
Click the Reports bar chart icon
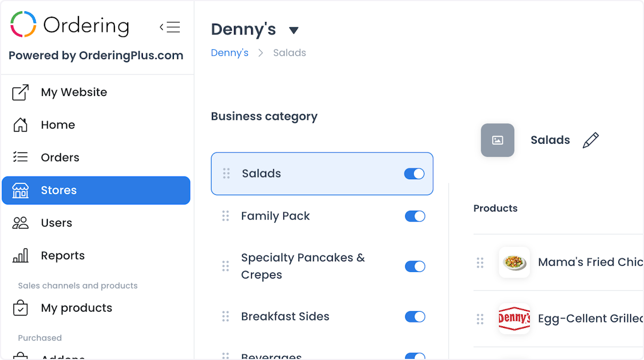[20, 255]
